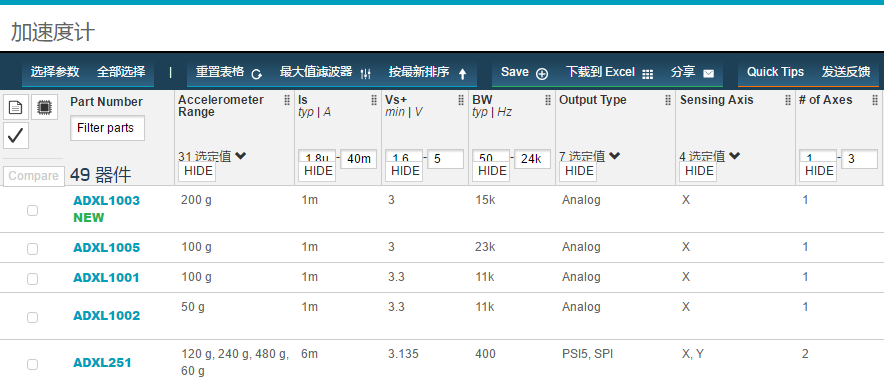Click the Save plus icon
The width and height of the screenshot is (884, 380).
tap(542, 74)
